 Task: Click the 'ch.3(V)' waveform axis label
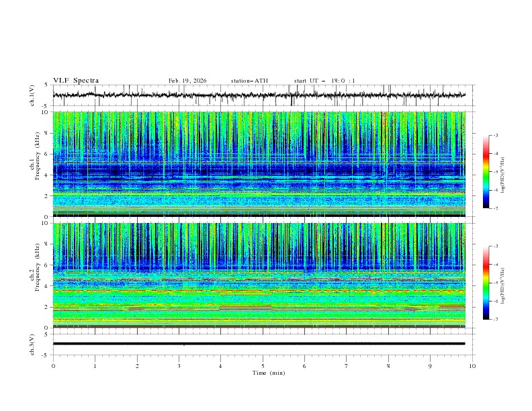[x=32, y=345]
